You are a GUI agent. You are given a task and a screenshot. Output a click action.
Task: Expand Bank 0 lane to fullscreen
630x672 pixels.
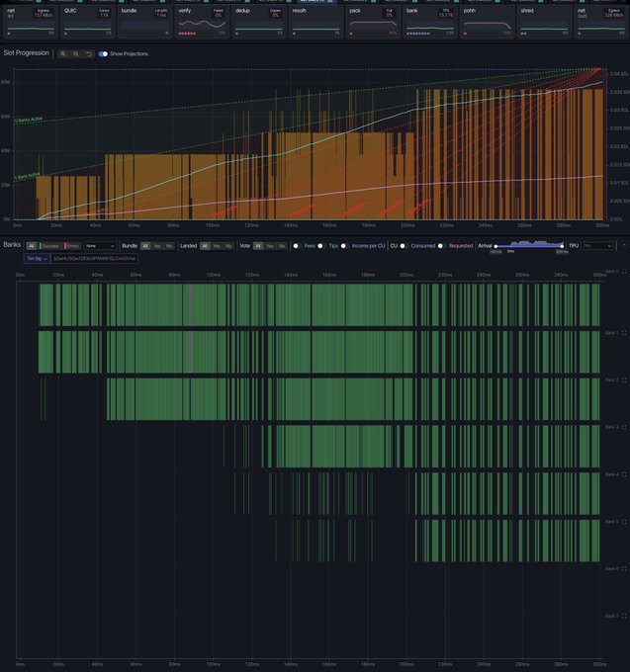click(624, 272)
